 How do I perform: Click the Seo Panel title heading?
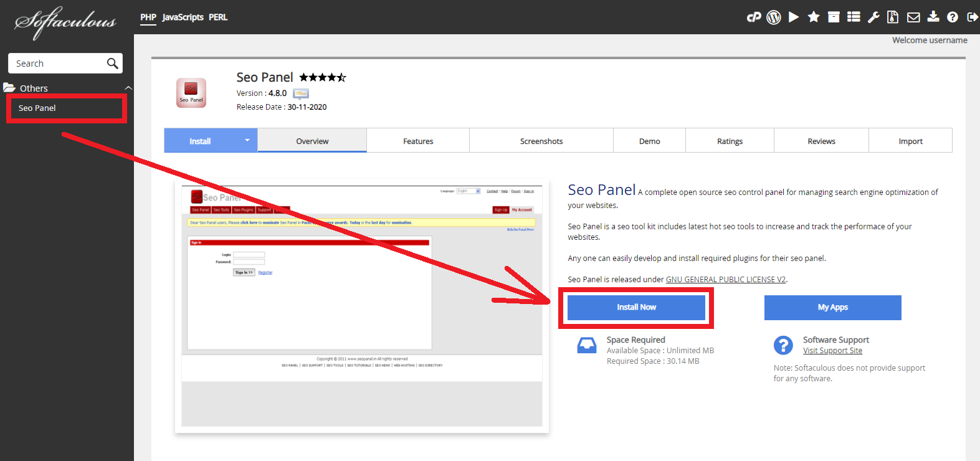point(265,77)
